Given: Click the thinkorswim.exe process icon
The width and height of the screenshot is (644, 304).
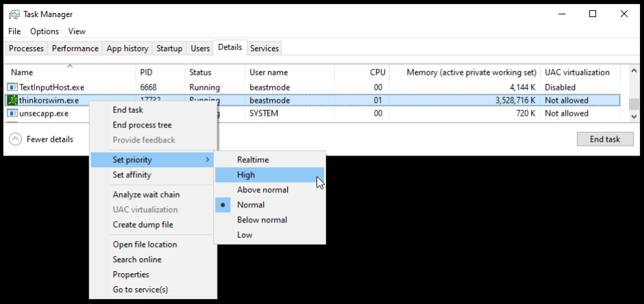Looking at the screenshot, I should pyautogui.click(x=12, y=101).
